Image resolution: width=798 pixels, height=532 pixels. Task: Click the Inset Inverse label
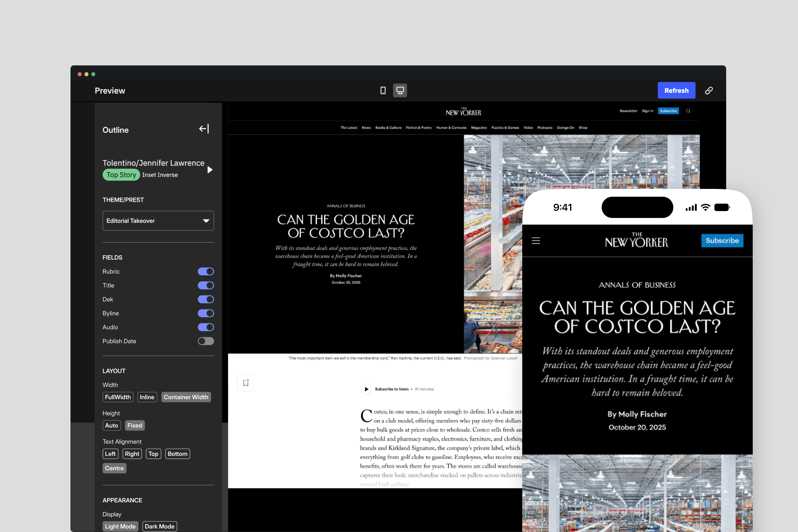point(160,175)
